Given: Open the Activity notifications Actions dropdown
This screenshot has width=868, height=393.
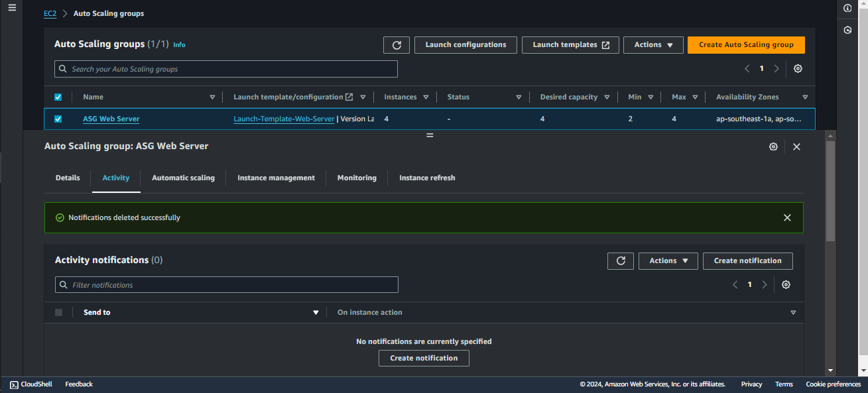Looking at the screenshot, I should (668, 261).
